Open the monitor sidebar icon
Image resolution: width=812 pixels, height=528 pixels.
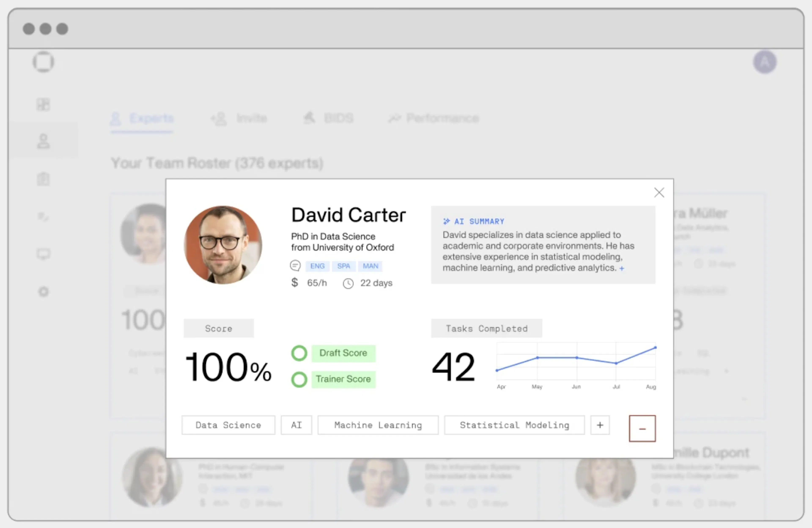[43, 254]
